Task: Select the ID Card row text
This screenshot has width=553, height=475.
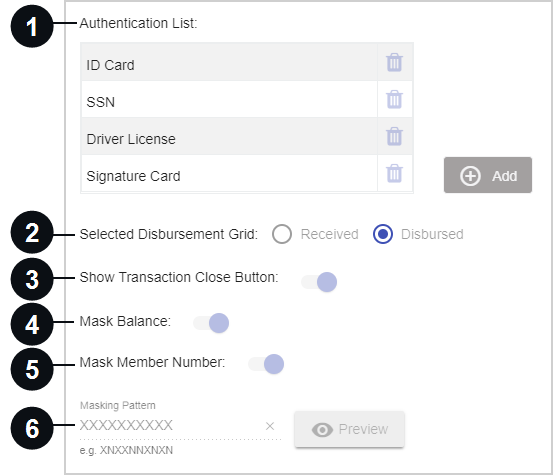Action: tap(110, 65)
